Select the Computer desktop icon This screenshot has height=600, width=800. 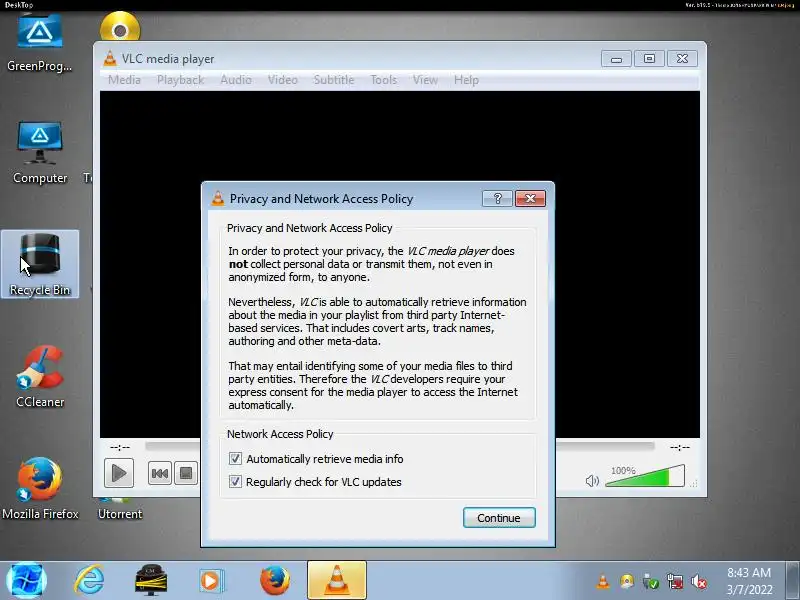pyautogui.click(x=40, y=152)
